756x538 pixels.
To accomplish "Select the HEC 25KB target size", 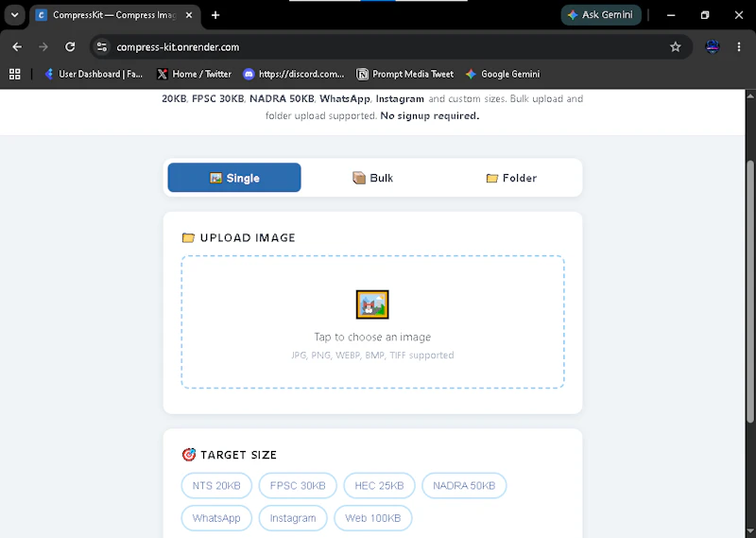I will click(379, 485).
